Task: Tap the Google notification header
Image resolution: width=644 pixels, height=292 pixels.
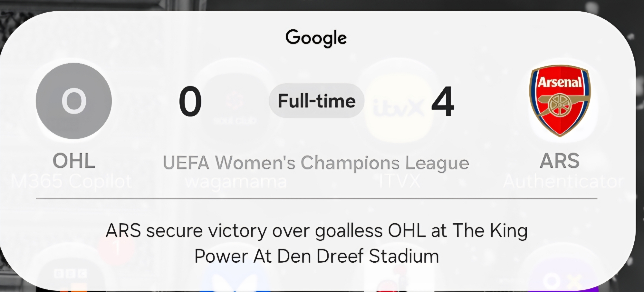Action: tap(316, 38)
